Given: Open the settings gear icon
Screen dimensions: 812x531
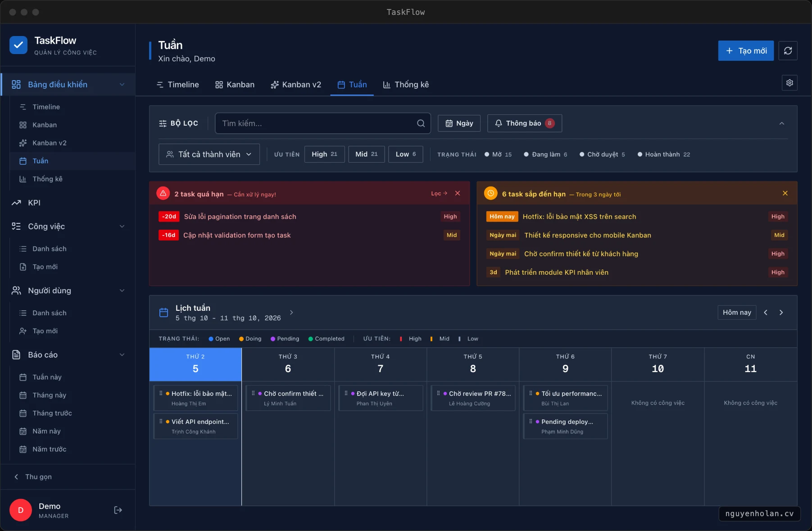Looking at the screenshot, I should coord(789,83).
